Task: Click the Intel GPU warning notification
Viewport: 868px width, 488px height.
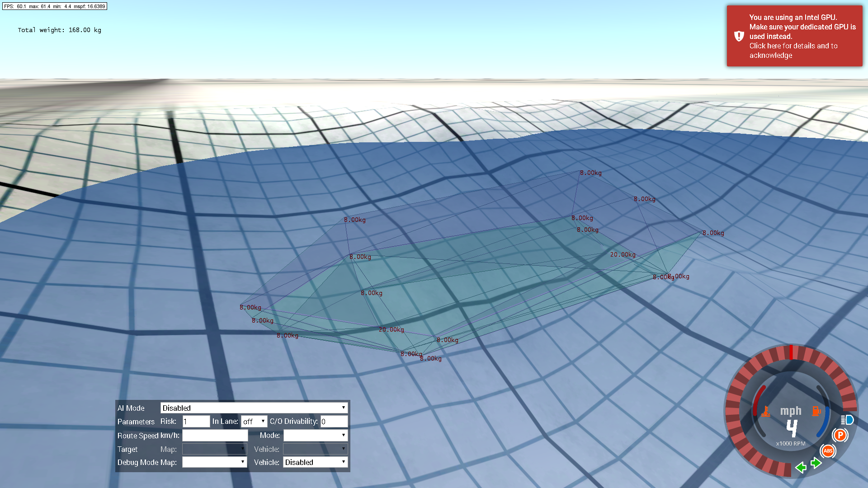Action: coord(794,36)
